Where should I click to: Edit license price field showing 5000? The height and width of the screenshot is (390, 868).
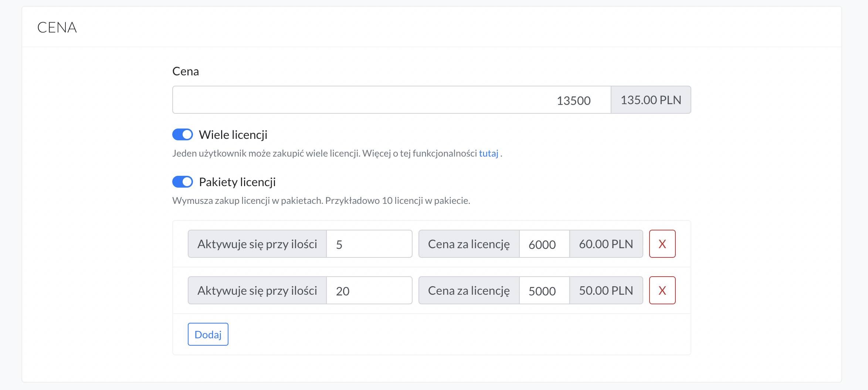pos(544,290)
